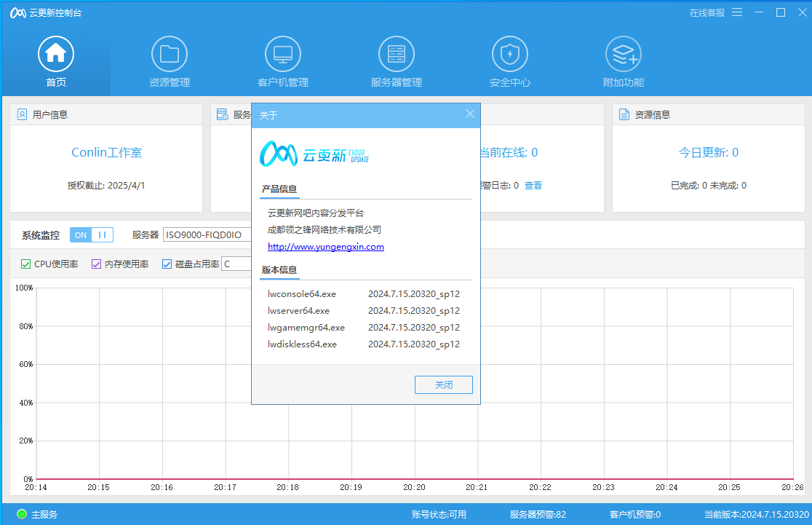Click 今日更新: 0 text
This screenshot has width=812, height=525.
pyautogui.click(x=709, y=152)
